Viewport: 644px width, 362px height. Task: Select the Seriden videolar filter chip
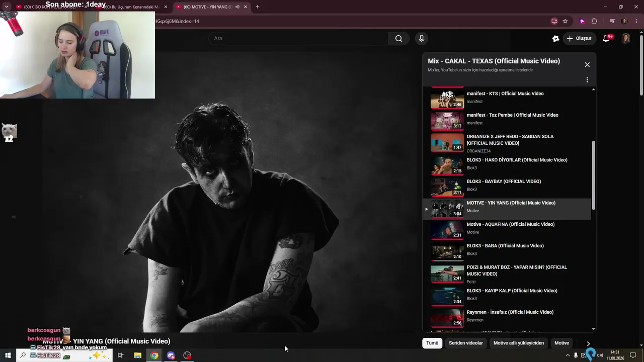click(x=466, y=343)
